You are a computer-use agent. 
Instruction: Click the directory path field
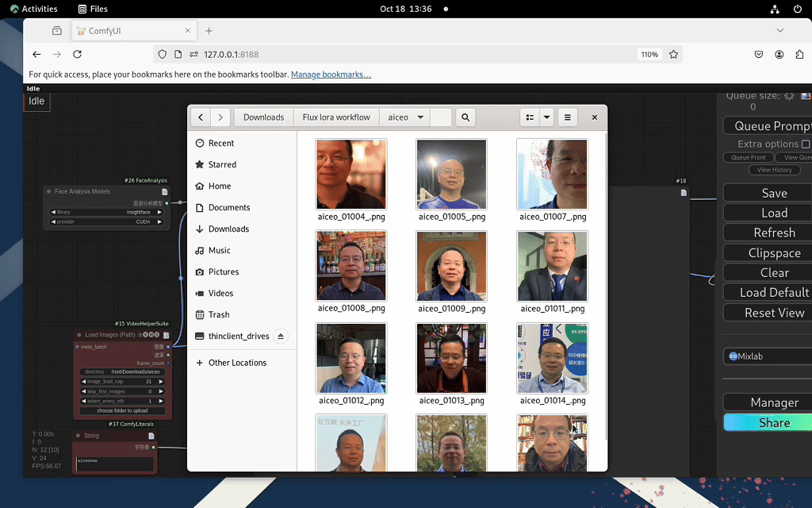coord(122,371)
